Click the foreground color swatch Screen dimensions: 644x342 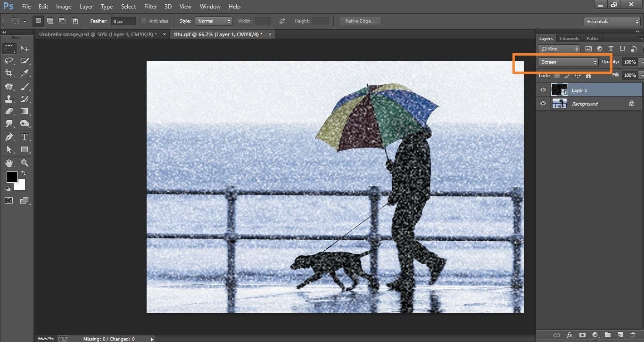(x=12, y=178)
